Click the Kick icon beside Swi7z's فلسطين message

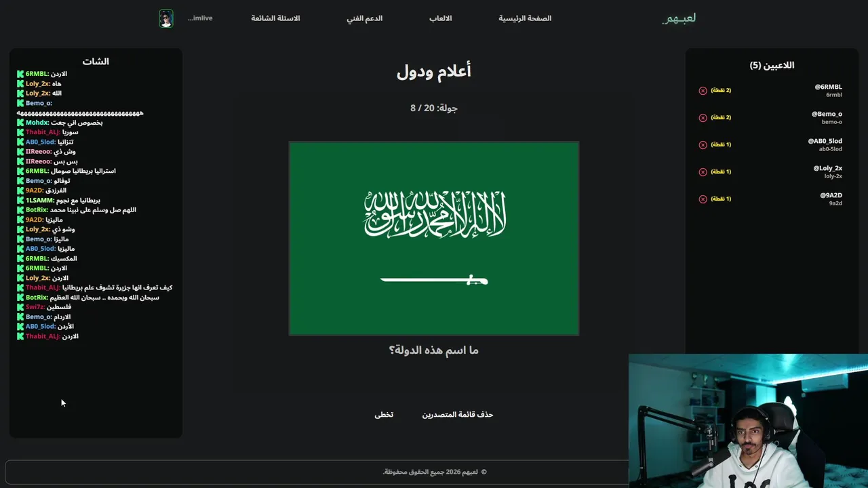pos(20,307)
